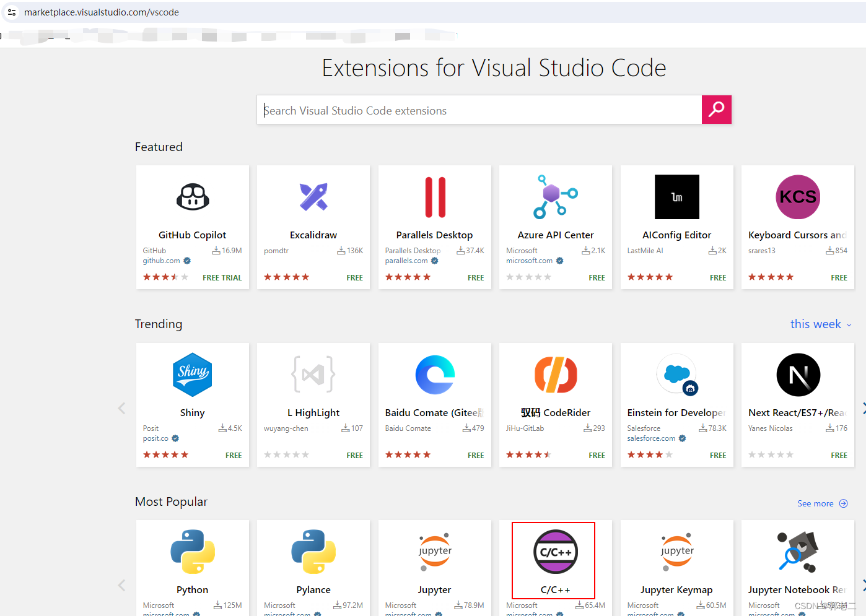Click the star rating on Excalidraw card
Viewport: 866px width, 616px height.
click(286, 277)
